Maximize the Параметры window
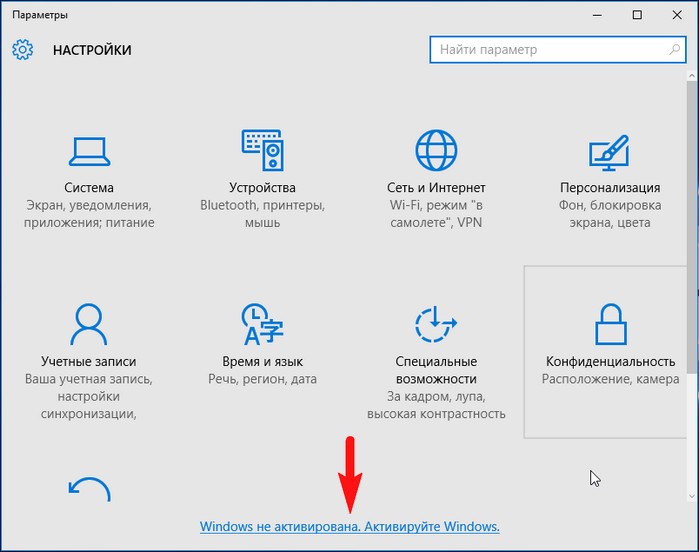Image resolution: width=699 pixels, height=552 pixels. 637,15
